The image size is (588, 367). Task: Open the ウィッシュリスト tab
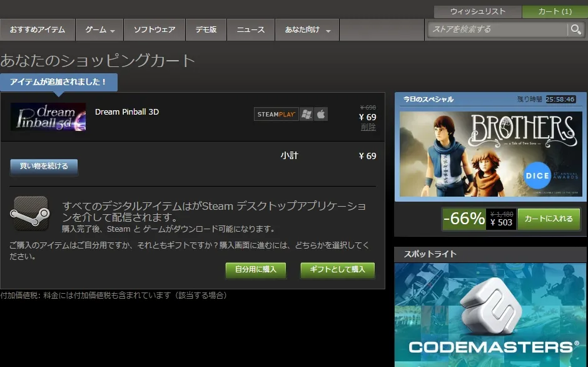pos(478,12)
